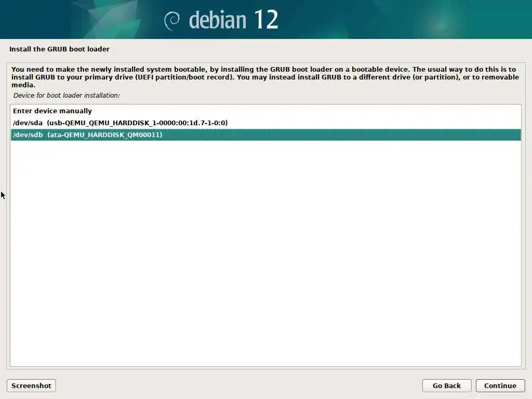Take a screenshot with Screenshot button
Image resolution: width=532 pixels, height=399 pixels.
coord(31,386)
